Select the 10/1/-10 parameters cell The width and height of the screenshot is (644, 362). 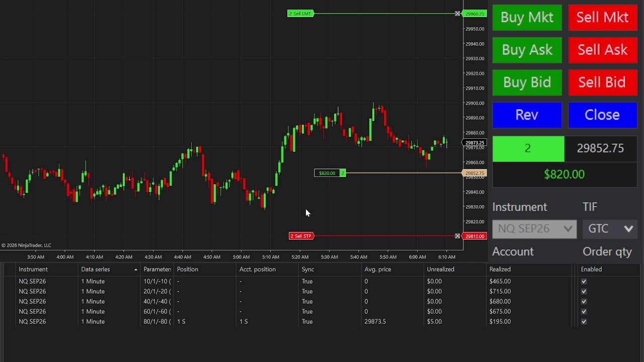(157, 282)
